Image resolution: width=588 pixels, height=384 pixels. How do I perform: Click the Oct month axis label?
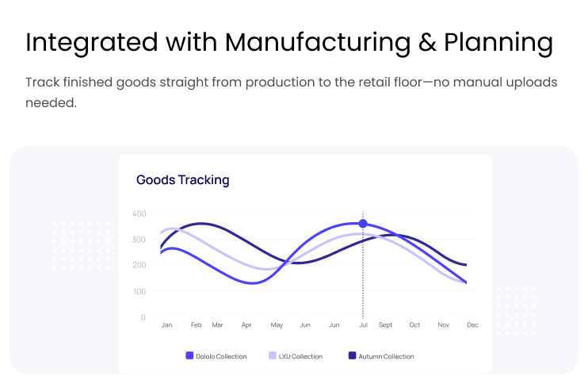point(414,325)
